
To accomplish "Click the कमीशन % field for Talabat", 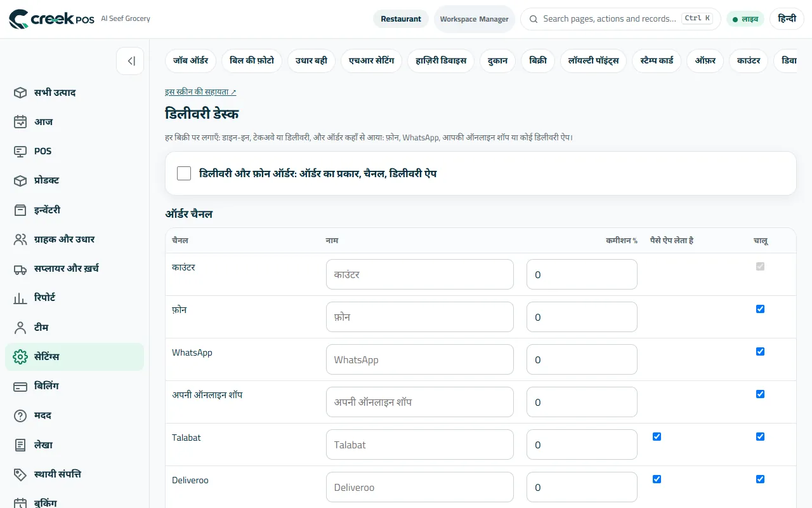I will [582, 444].
